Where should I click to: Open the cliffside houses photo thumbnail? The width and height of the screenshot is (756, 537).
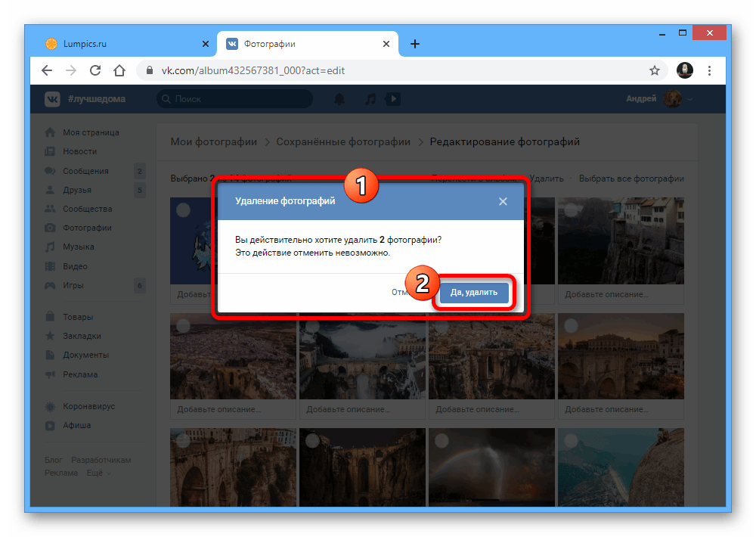(621, 241)
